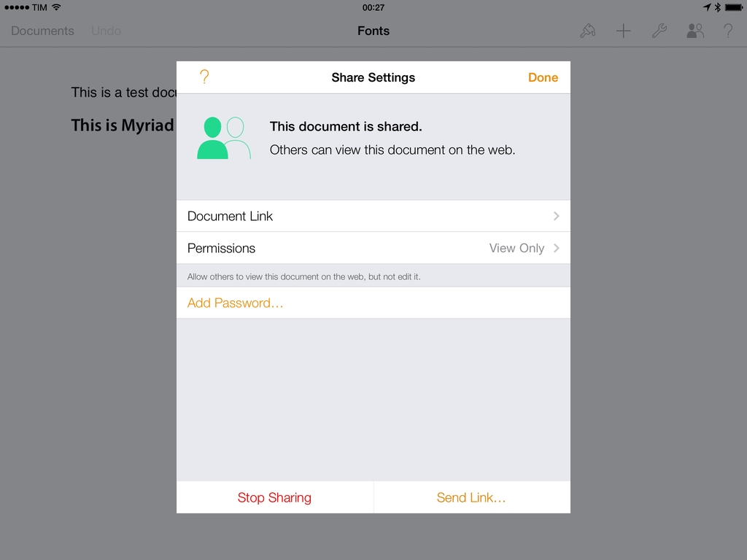Screen dimensions: 747x560
Task: Tap the plus insert icon
Action: [623, 31]
